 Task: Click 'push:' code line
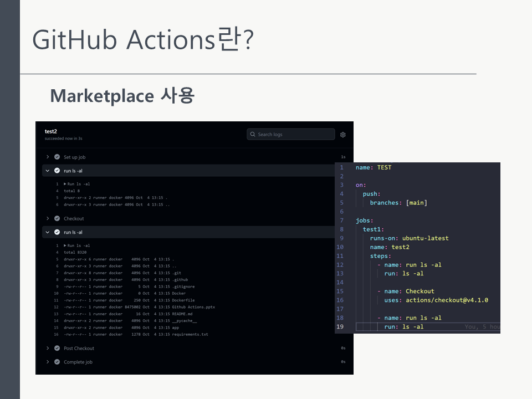[x=371, y=194]
